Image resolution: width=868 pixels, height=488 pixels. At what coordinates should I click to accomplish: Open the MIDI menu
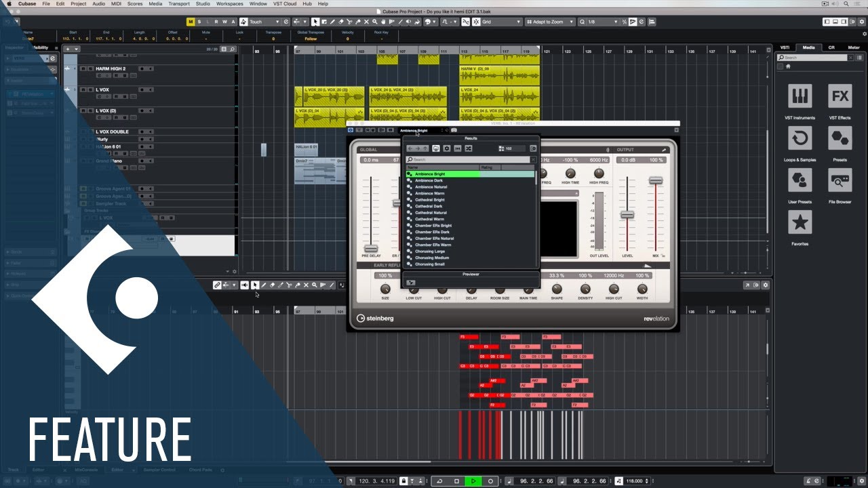click(x=116, y=3)
